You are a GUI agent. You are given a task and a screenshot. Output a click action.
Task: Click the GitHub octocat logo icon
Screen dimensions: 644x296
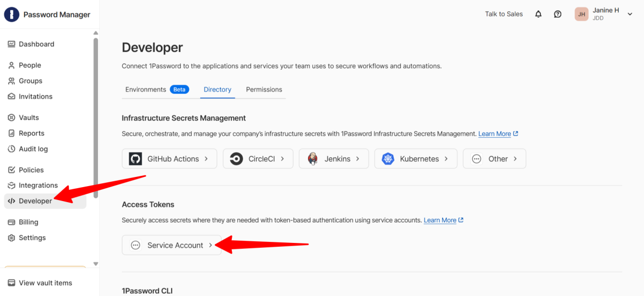pos(135,159)
